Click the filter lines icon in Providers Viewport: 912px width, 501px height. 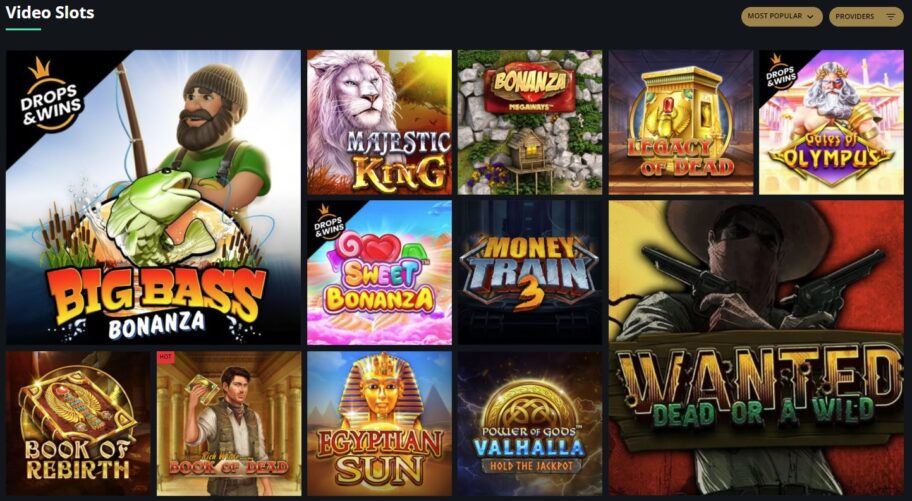pos(890,17)
